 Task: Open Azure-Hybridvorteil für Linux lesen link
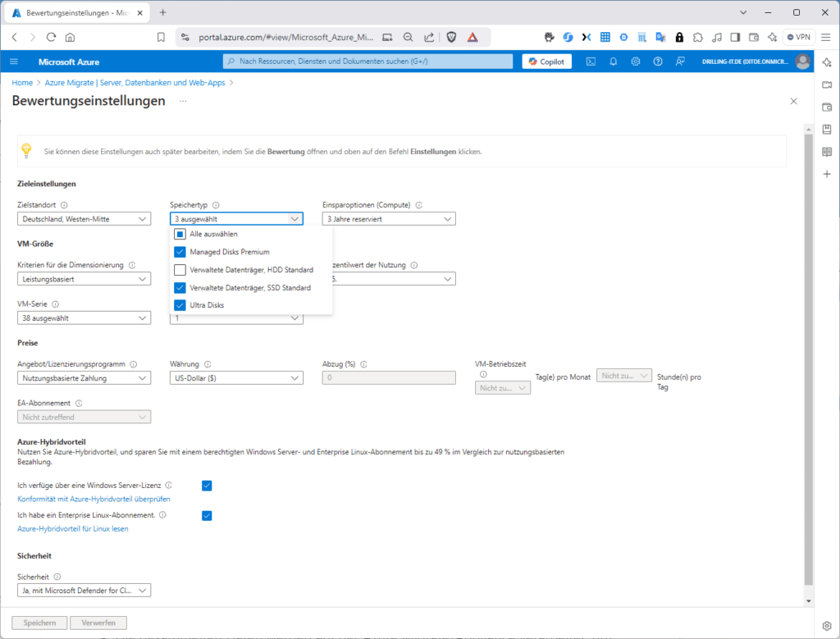click(73, 529)
